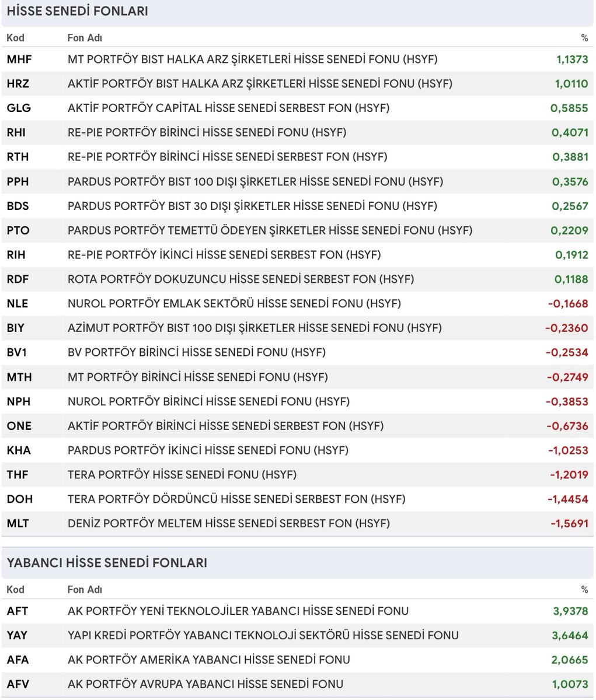This screenshot has width=596, height=700.
Task: Open PARDUS PORTFÖY İKİNCİ HİSSE SENEDİ FONU
Action: point(208,451)
